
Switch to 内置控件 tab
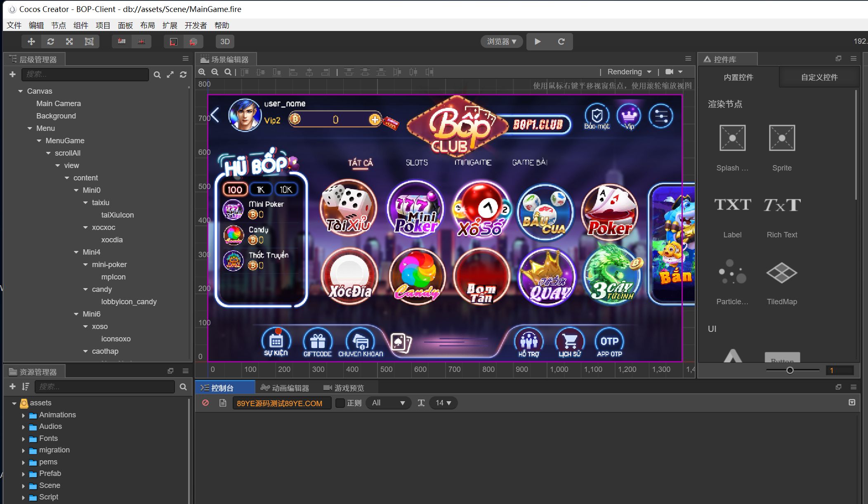coord(738,77)
